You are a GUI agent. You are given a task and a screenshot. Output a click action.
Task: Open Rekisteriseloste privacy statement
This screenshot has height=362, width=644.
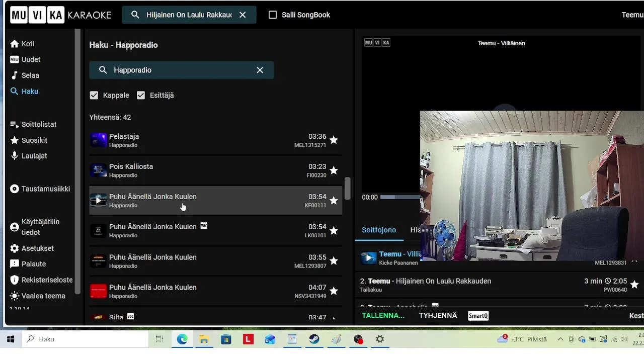pos(41,280)
